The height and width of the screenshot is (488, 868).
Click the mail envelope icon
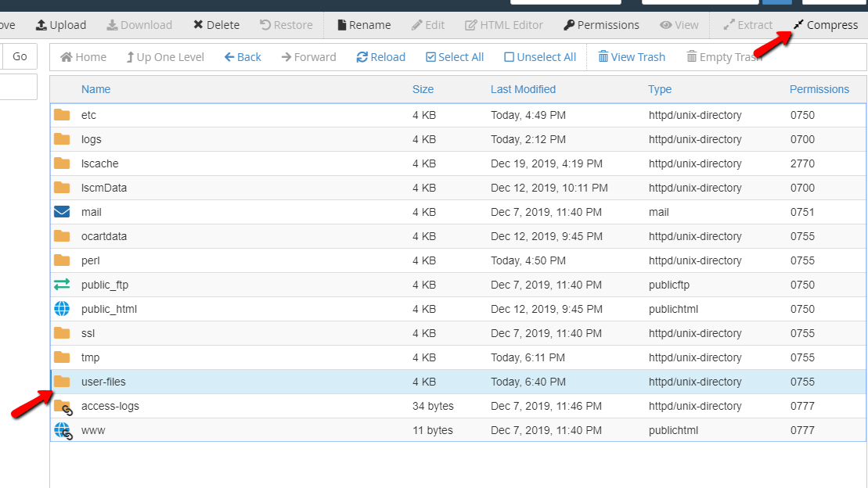tap(62, 212)
